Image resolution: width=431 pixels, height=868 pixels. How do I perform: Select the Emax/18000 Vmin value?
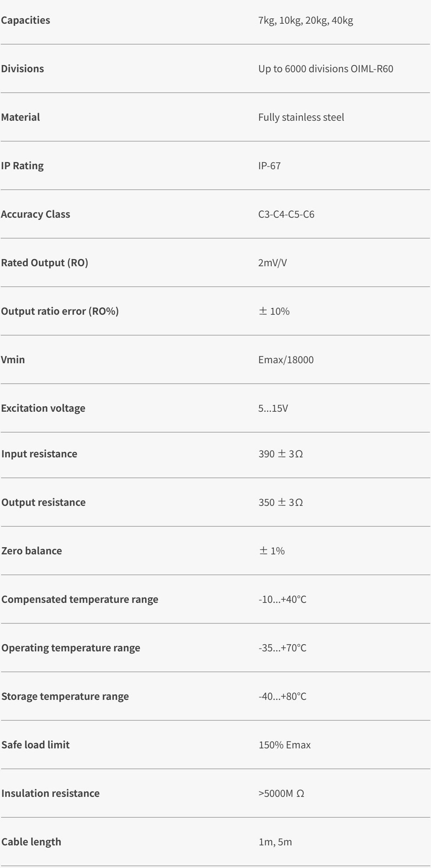[286, 360]
